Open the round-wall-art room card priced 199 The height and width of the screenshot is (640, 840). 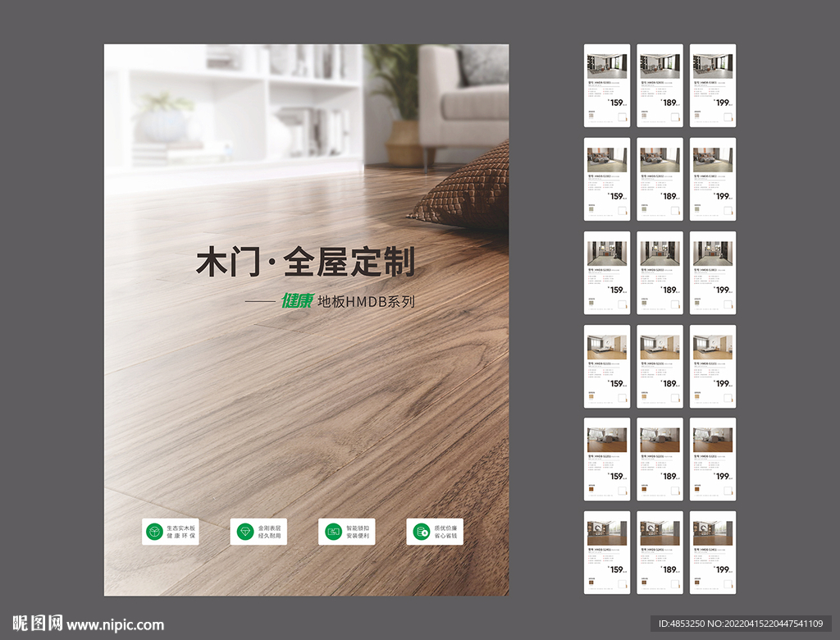pos(713,553)
